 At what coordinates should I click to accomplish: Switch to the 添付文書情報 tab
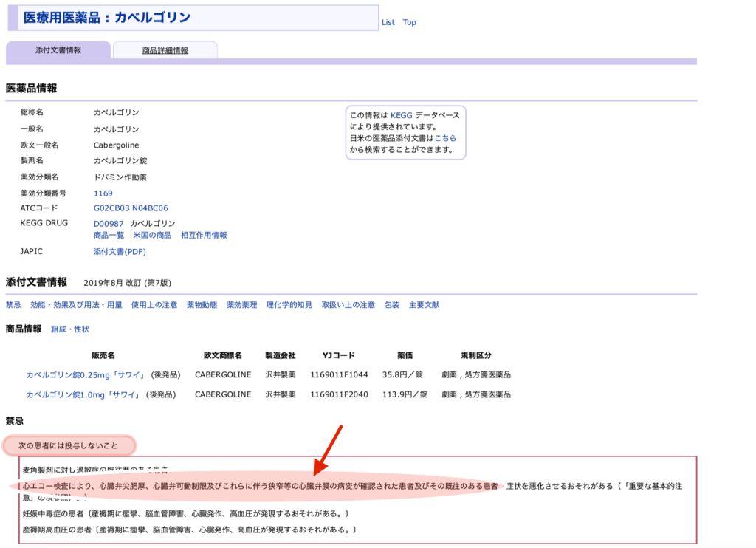[x=58, y=50]
